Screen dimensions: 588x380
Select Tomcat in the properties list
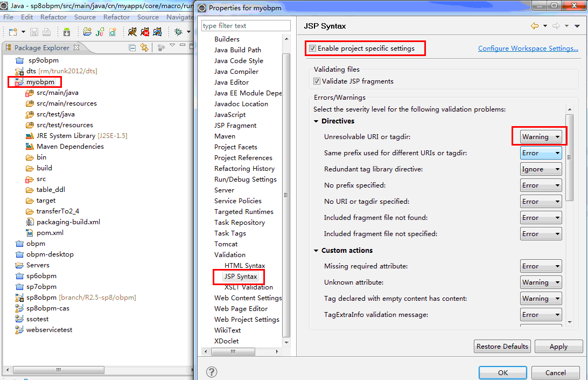pos(226,244)
